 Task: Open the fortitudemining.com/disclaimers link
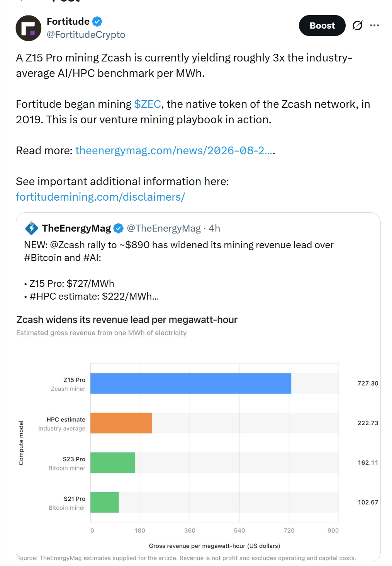(x=100, y=197)
